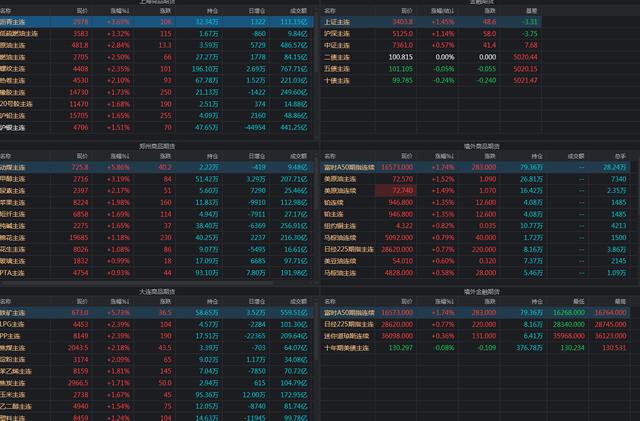Select the 十年期美债主连 row
This screenshot has height=421, width=640.
pyautogui.click(x=352, y=346)
